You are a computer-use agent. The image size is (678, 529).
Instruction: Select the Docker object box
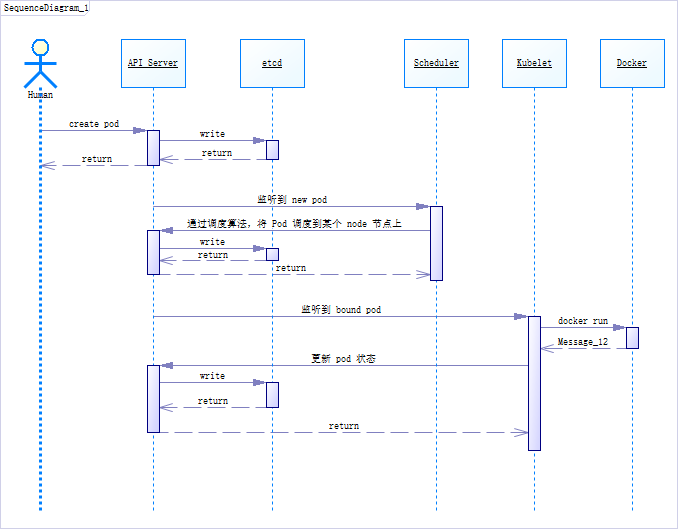tap(632, 64)
